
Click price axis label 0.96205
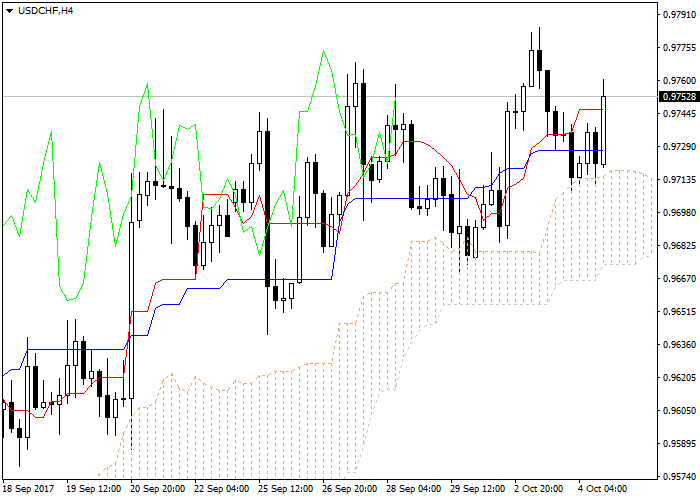click(679, 378)
